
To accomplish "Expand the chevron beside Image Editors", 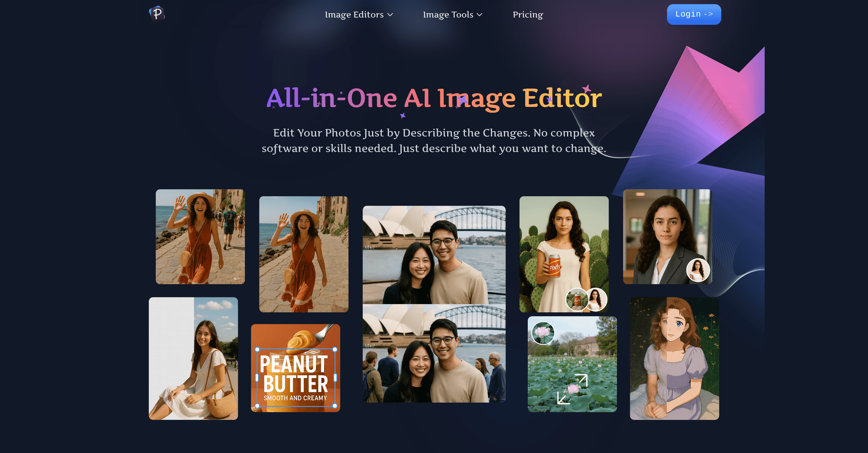I will coord(390,15).
